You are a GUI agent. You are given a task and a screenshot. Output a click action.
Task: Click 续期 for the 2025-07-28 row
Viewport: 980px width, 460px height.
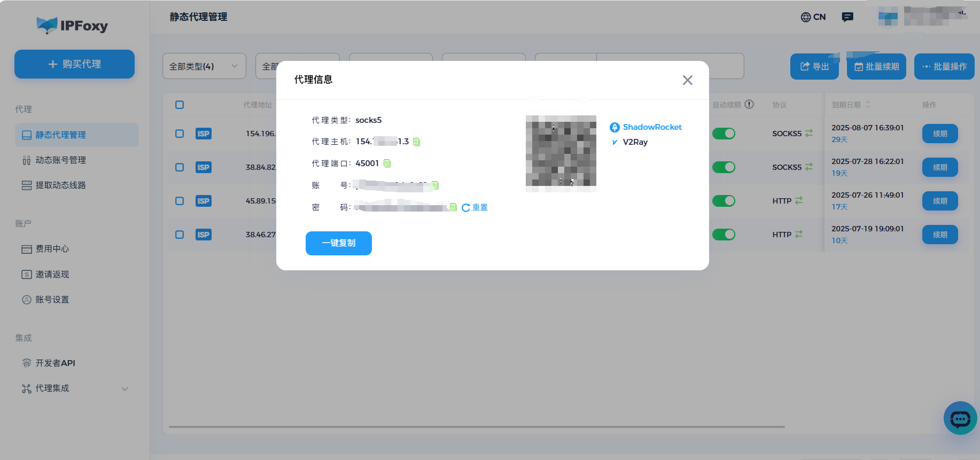point(940,167)
